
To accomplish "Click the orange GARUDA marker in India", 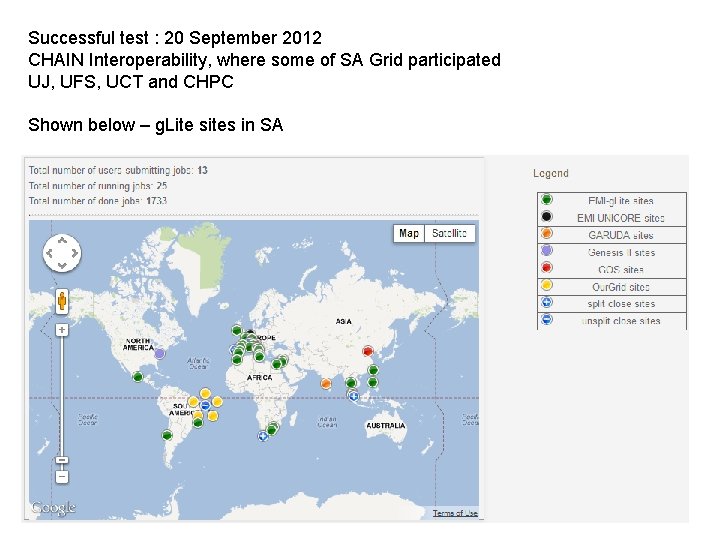I will (x=326, y=383).
